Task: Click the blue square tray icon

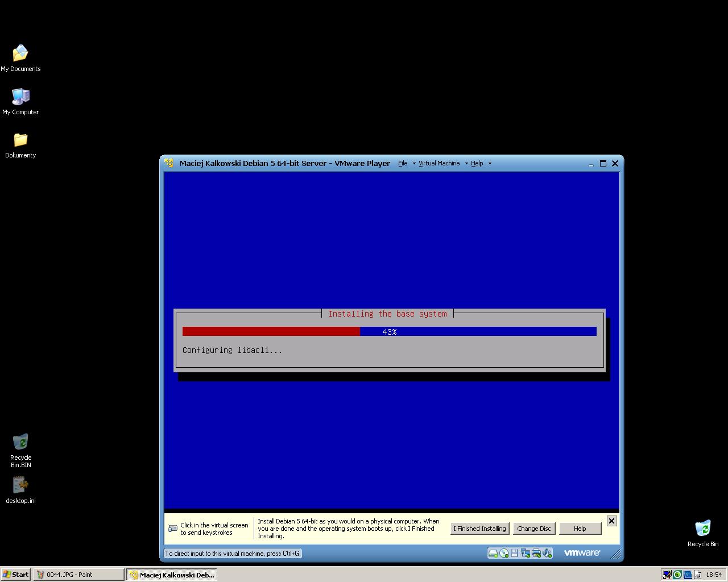Action: point(687,575)
